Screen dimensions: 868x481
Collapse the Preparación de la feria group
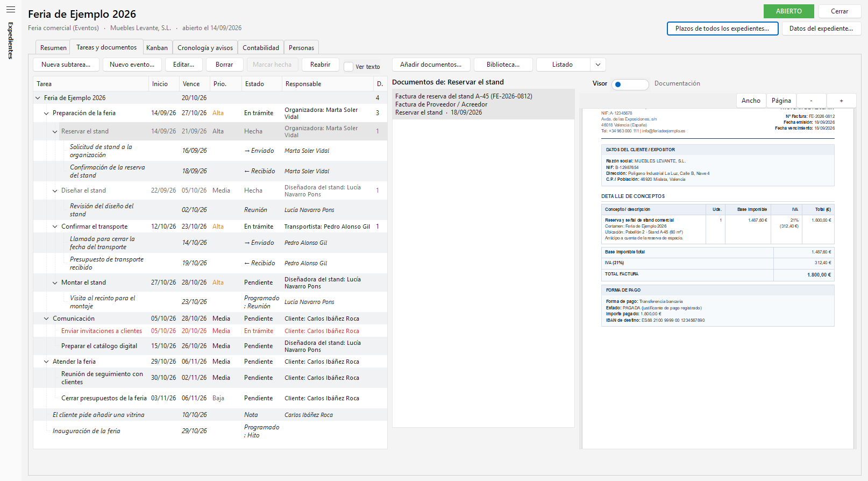pyautogui.click(x=46, y=113)
